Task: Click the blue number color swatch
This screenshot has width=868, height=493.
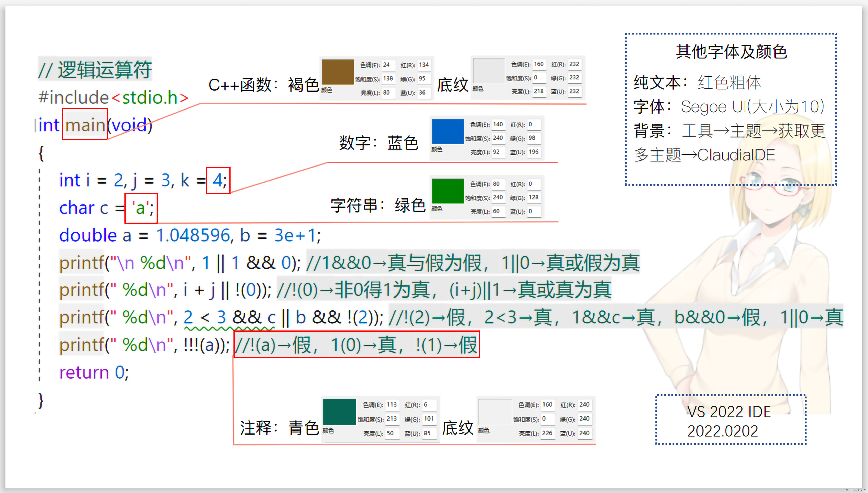Action: [448, 131]
